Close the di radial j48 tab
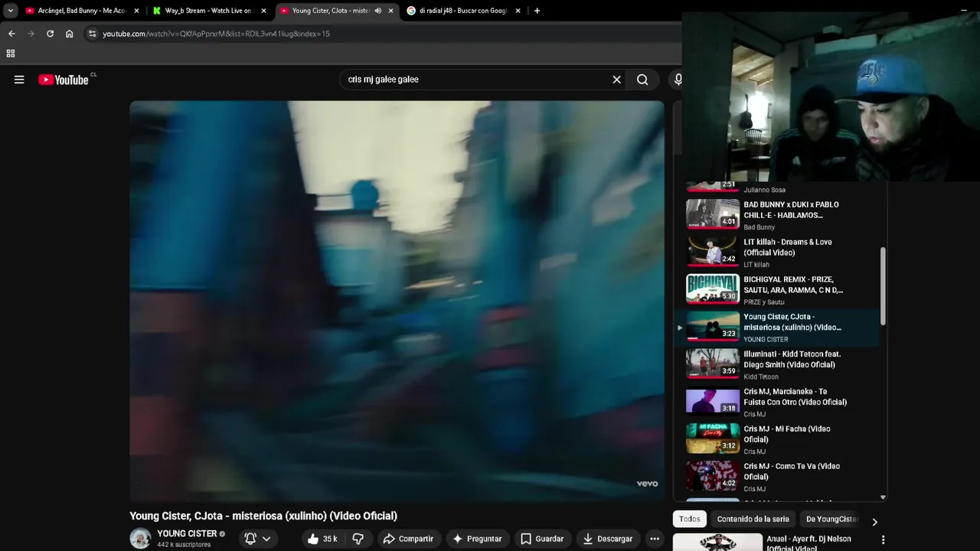Viewport: 980px width, 551px height. pyautogui.click(x=518, y=11)
